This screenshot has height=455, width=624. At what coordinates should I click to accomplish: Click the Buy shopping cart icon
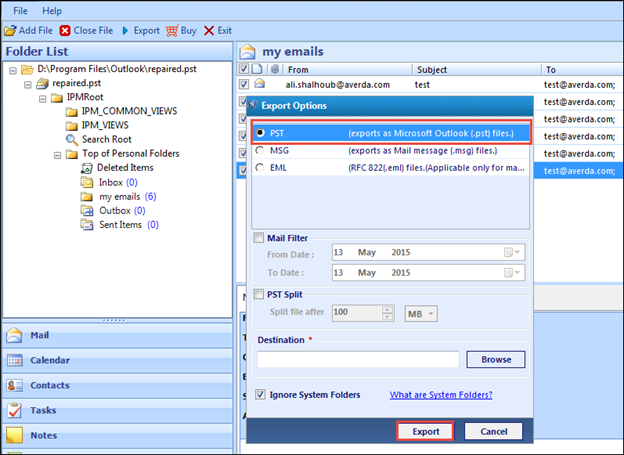(x=172, y=31)
